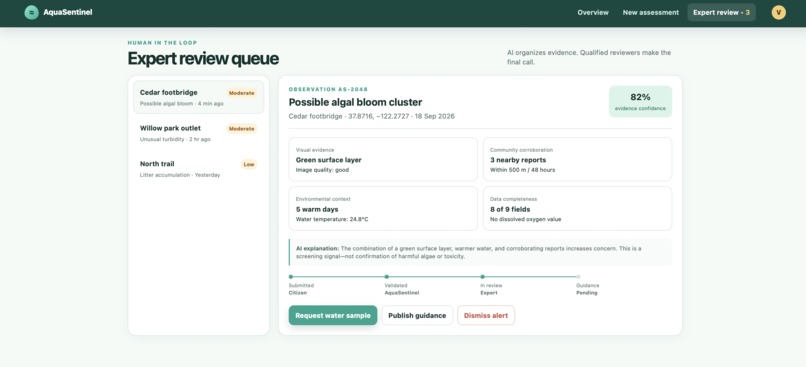Click the Validated step marker on timeline
Image resolution: width=806 pixels, height=367 pixels.
click(x=387, y=277)
